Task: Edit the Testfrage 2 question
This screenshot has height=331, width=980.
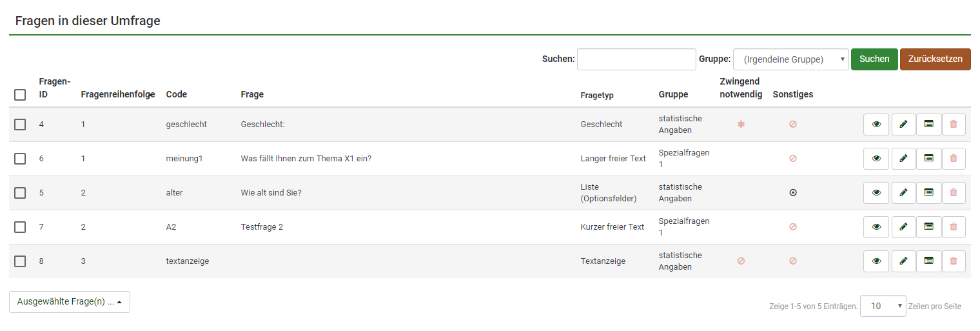Action: click(x=903, y=227)
